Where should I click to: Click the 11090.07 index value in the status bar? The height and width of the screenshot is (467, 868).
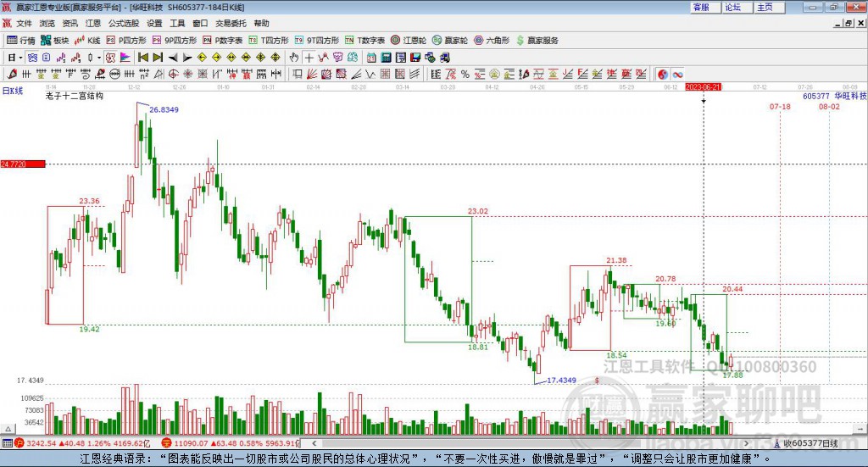click(x=191, y=443)
